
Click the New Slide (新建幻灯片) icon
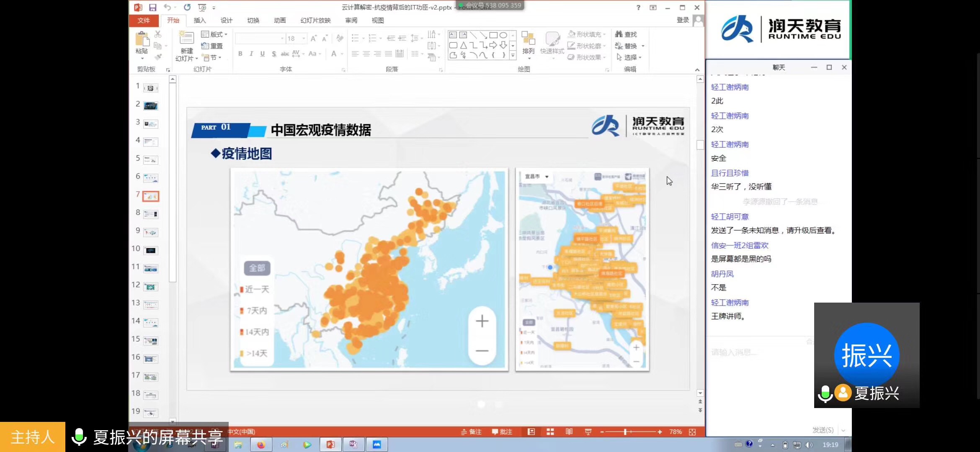[186, 38]
